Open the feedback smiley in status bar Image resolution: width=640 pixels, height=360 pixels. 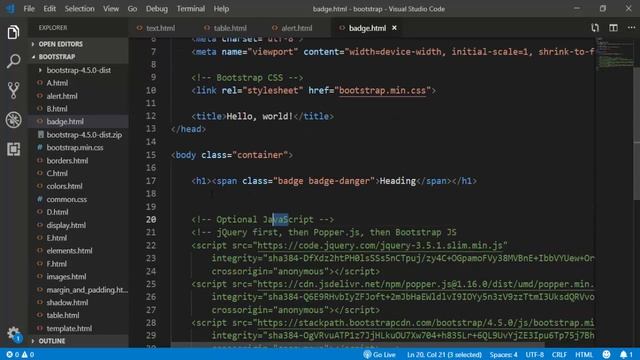606,354
